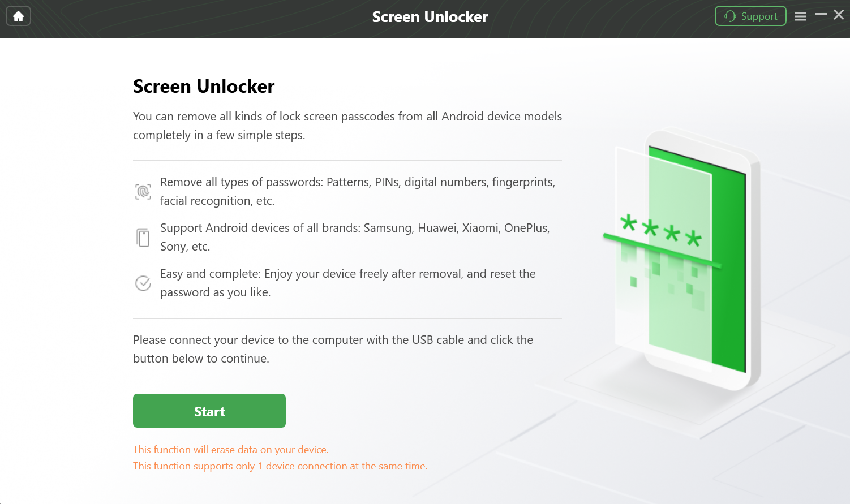850x504 pixels.
Task: Close the Screen Unlocker application
Action: pos(839,15)
